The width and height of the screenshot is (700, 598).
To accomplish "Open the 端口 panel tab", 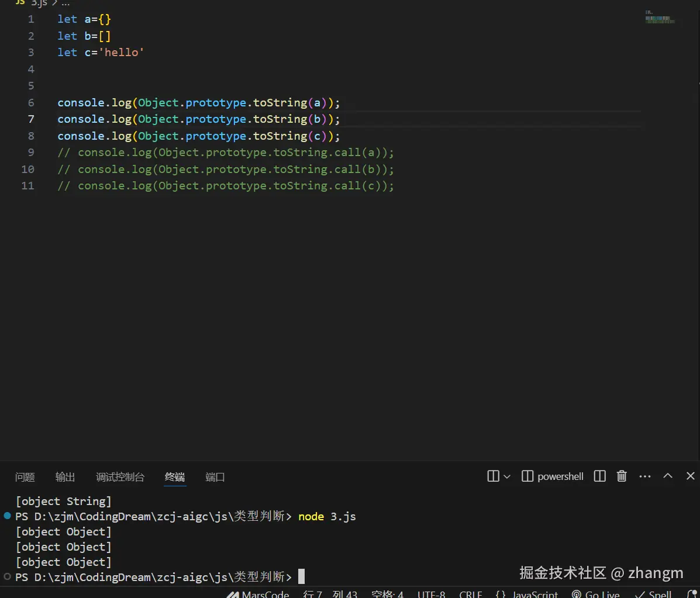I will click(x=215, y=477).
